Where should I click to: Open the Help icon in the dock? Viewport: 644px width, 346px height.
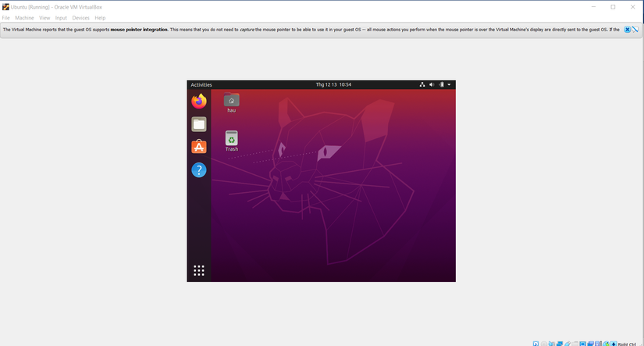[199, 169]
